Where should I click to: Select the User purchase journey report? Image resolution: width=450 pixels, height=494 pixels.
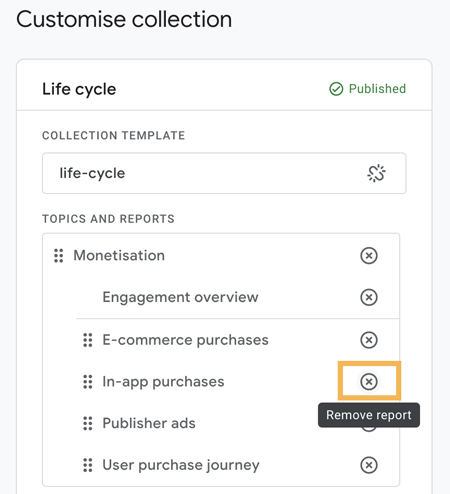(x=181, y=465)
